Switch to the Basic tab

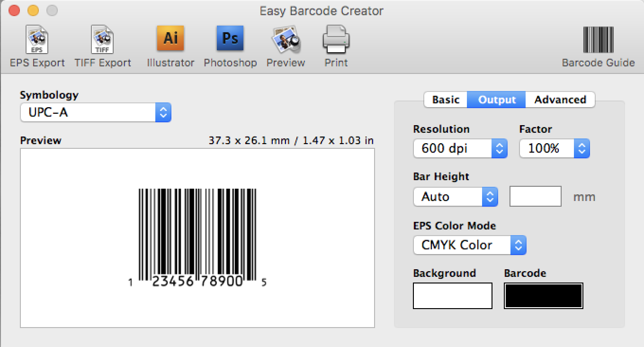coord(446,100)
